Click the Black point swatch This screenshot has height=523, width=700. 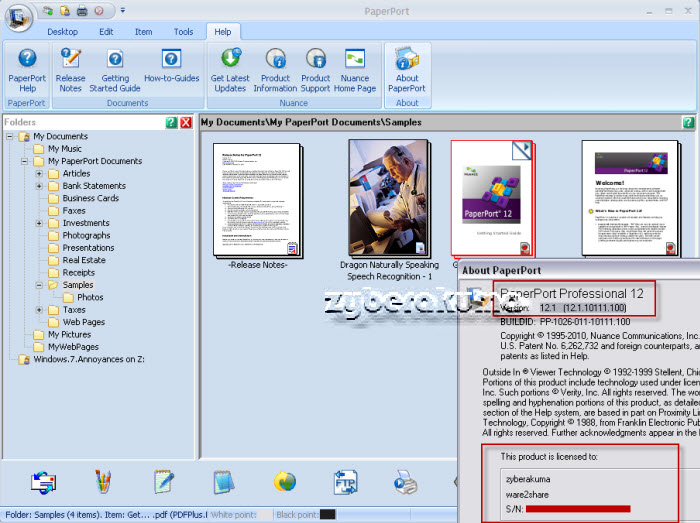pos(328,515)
